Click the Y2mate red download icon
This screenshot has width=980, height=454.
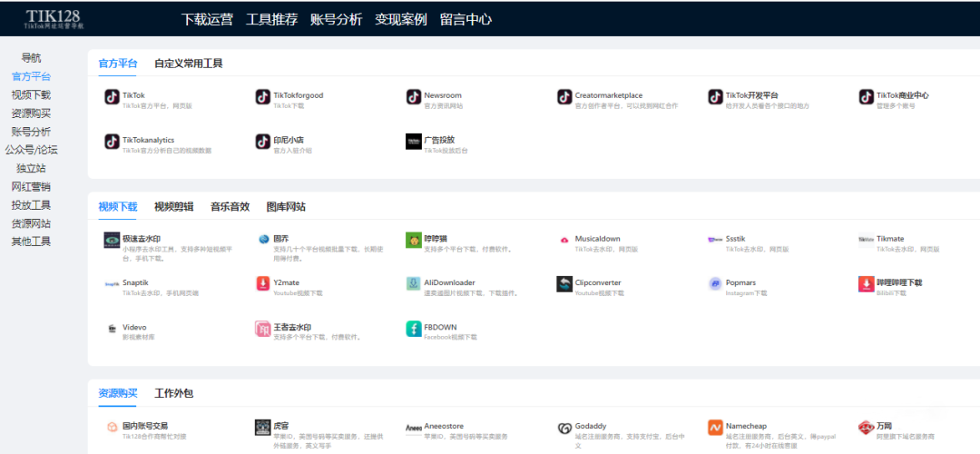click(x=263, y=284)
